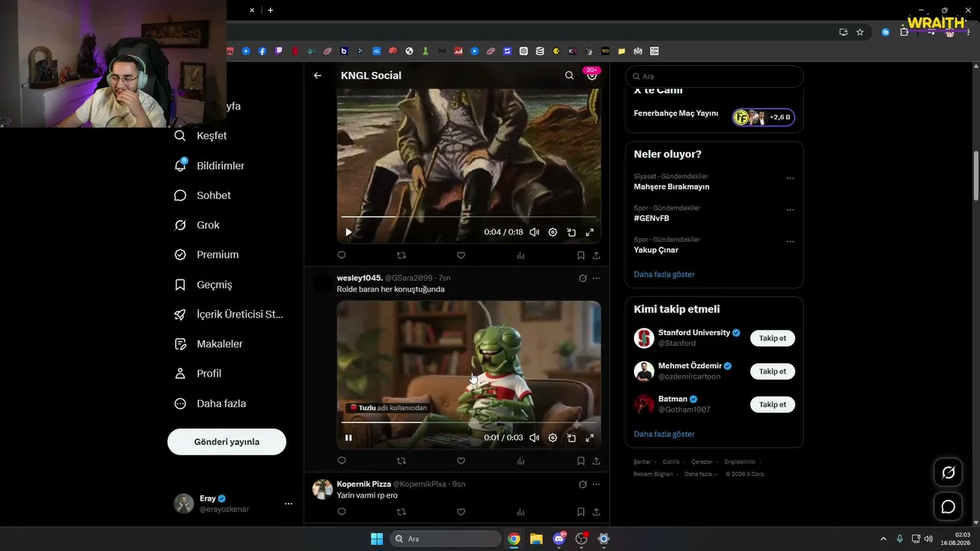Image resolution: width=980 pixels, height=551 pixels.
Task: Open the İçerik Üreticisi St... sidebar entry
Action: [x=229, y=315]
